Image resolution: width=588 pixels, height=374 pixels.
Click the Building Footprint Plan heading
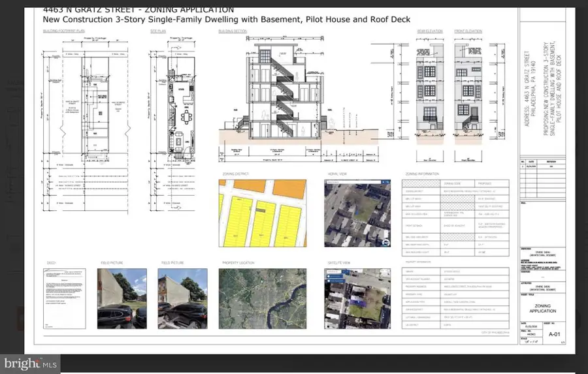coord(64,31)
